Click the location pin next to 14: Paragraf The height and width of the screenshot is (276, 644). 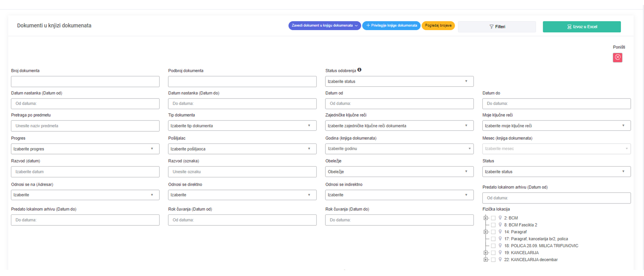(500, 232)
